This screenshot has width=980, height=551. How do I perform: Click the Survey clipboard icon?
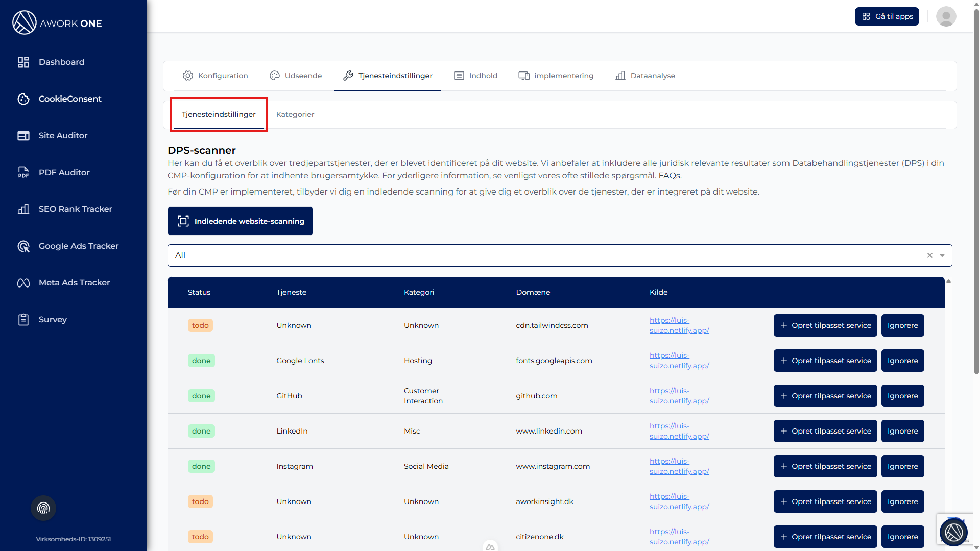(23, 320)
